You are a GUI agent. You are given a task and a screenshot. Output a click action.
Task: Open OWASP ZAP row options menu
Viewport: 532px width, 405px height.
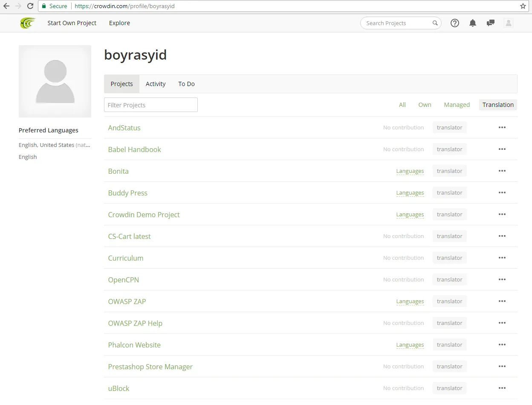click(502, 301)
